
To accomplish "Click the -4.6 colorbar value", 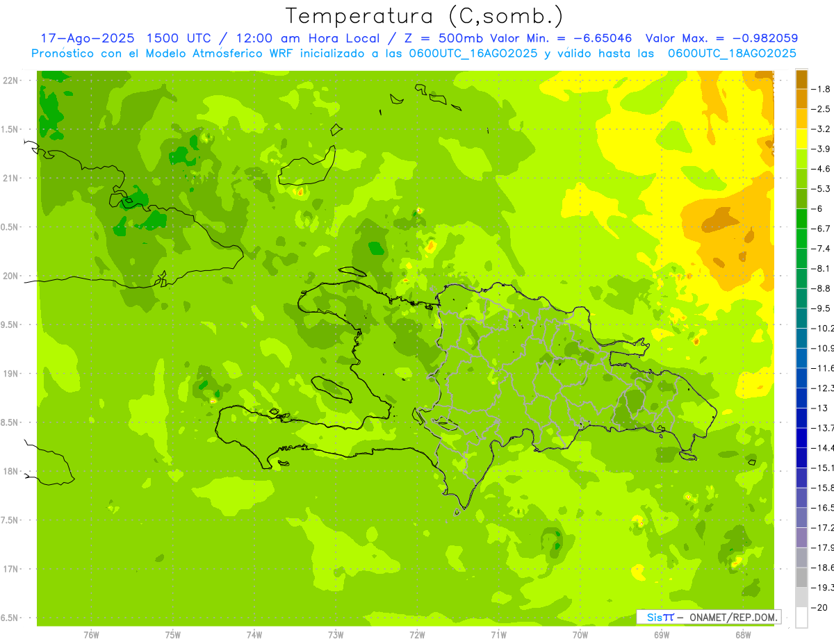I will pos(821,169).
